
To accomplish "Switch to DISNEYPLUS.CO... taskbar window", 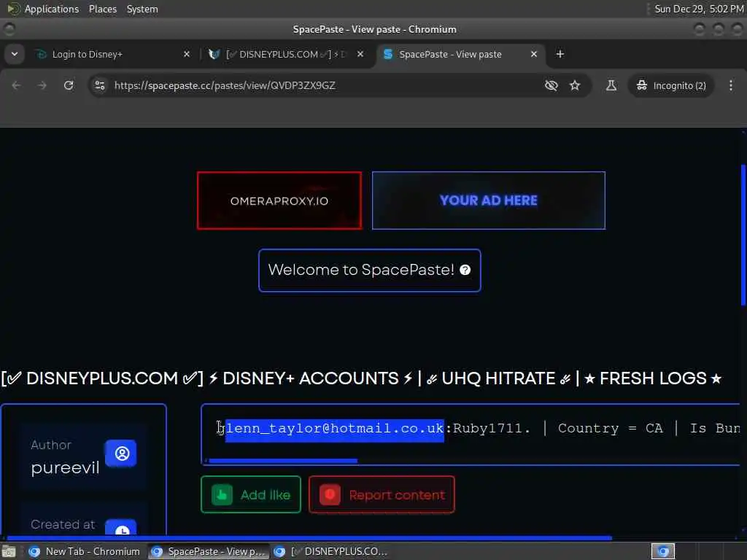I will click(x=332, y=551).
